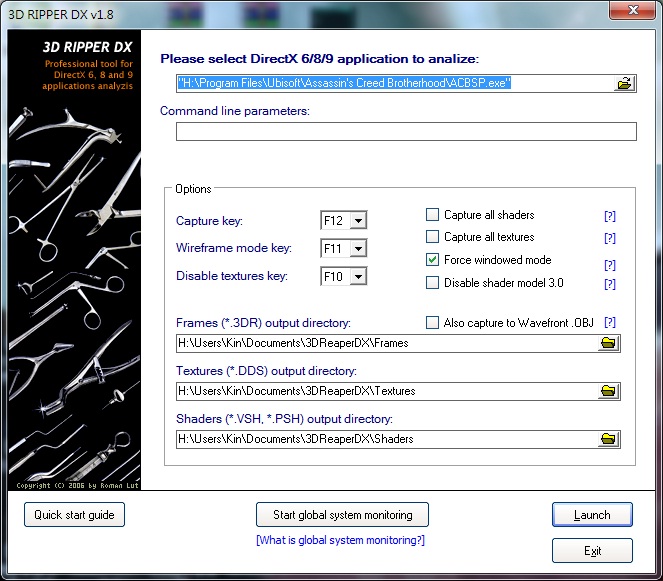Expand the Disable textures key dropdown

point(358,276)
